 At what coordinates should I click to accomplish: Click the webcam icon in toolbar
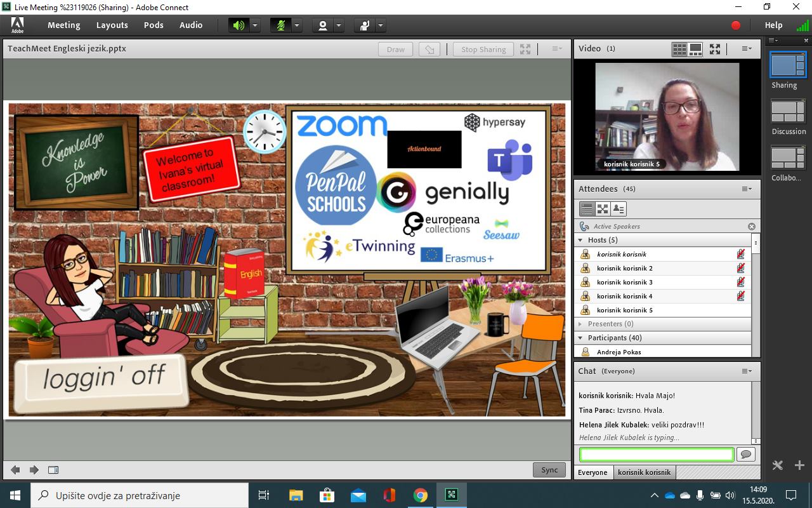click(x=323, y=25)
